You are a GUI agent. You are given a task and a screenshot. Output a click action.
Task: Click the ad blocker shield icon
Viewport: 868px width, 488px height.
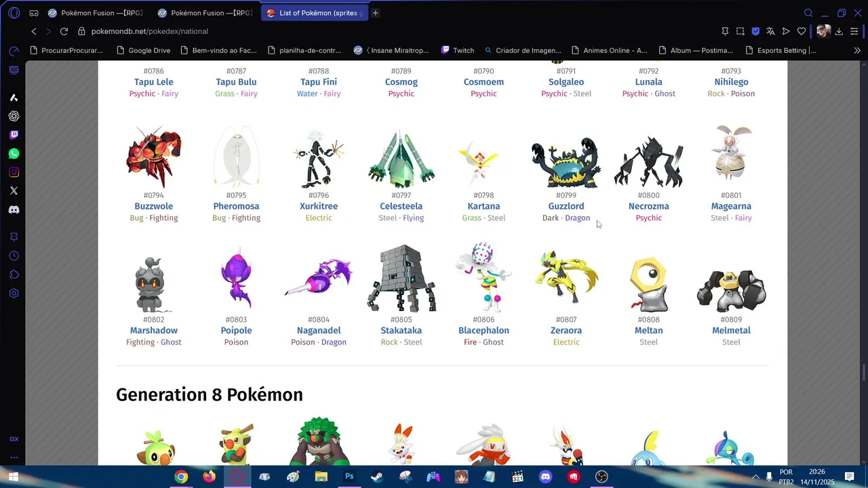click(x=755, y=31)
